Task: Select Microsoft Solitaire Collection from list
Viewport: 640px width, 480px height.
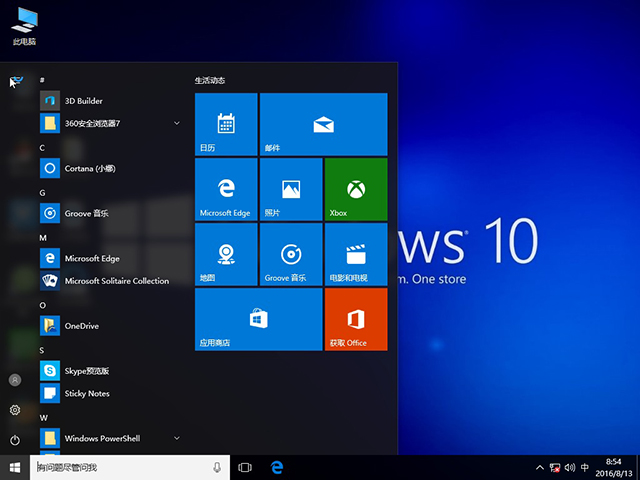Action: coord(116,281)
